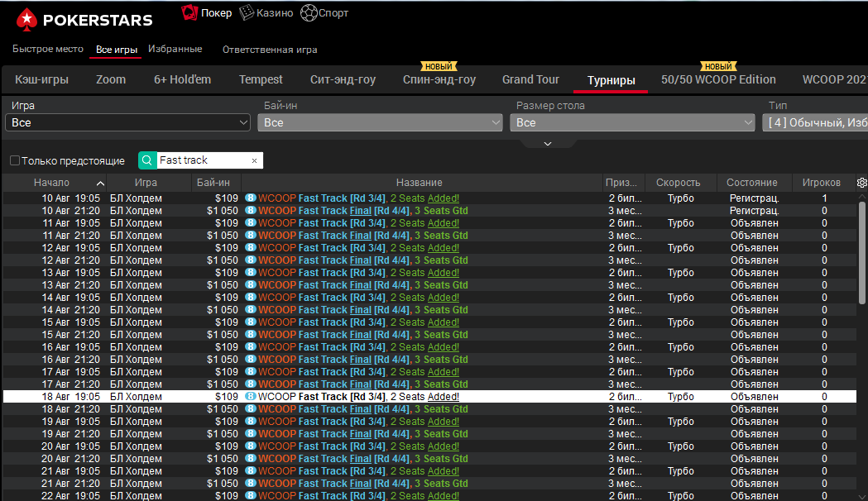Click badge icon of 17 Авг 19:05 tournament
The height and width of the screenshot is (501, 868).
(250, 371)
